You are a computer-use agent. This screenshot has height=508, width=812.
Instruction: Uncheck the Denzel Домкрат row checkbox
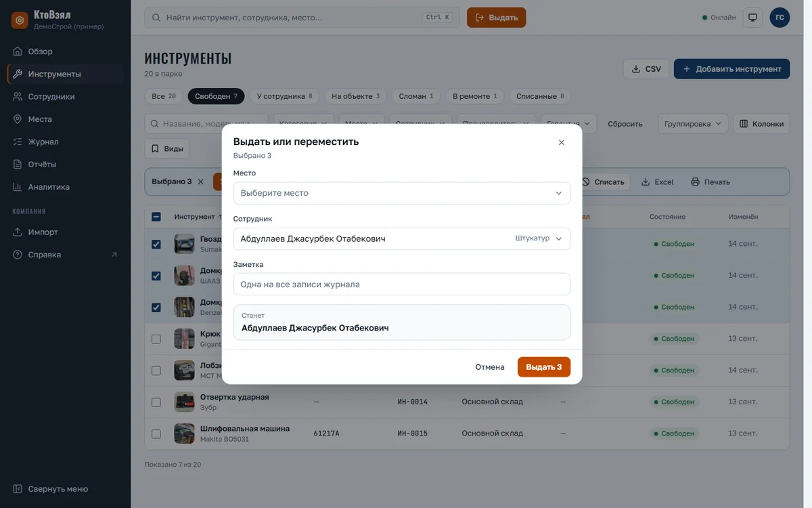pos(156,307)
